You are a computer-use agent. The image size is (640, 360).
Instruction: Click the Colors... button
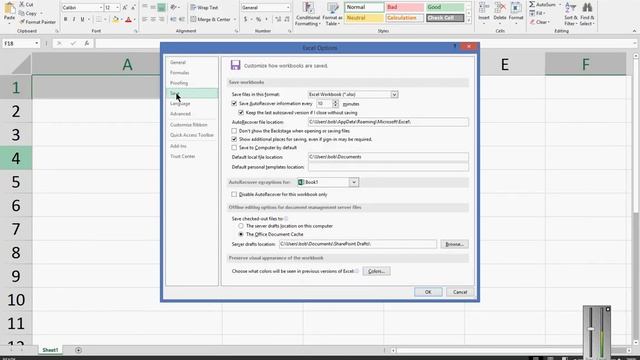coord(376,271)
